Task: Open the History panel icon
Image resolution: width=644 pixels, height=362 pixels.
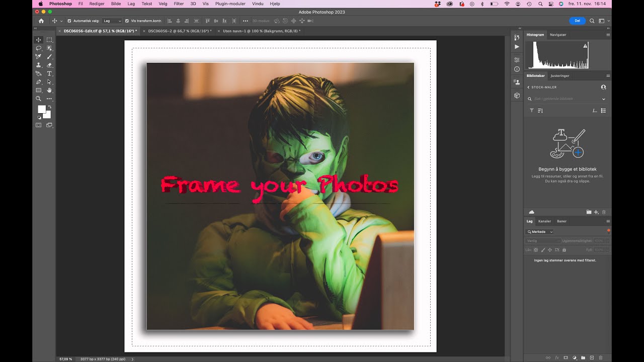Action: pos(517,37)
